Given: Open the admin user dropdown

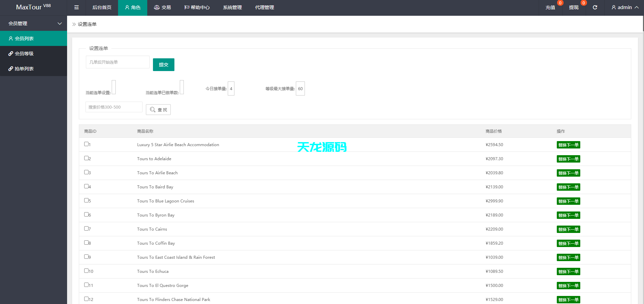Looking at the screenshot, I should (x=625, y=7).
